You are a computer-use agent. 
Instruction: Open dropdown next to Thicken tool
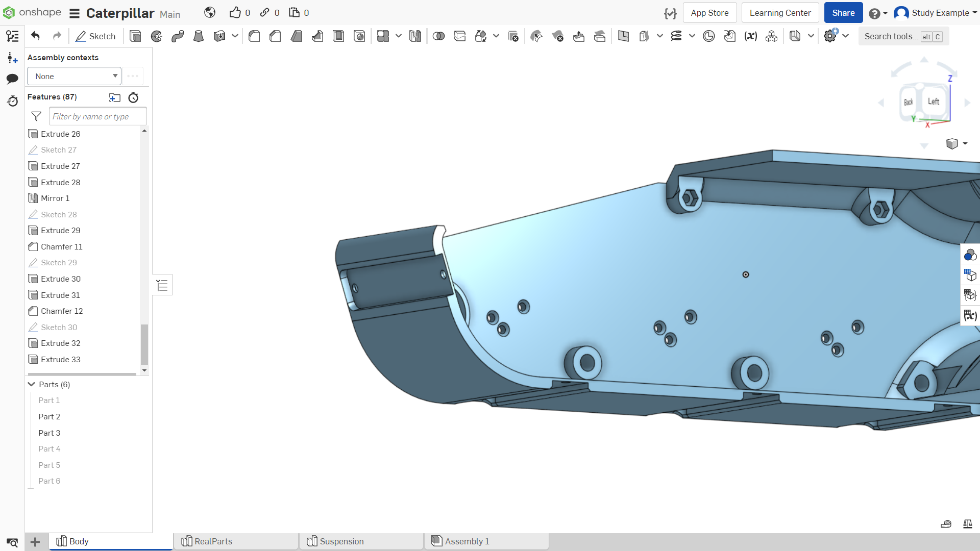click(x=235, y=36)
